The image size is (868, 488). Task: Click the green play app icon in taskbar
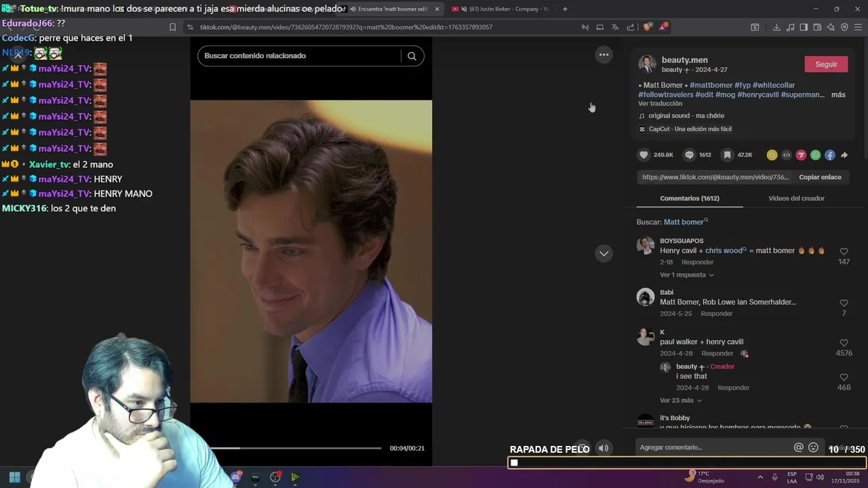[x=295, y=477]
